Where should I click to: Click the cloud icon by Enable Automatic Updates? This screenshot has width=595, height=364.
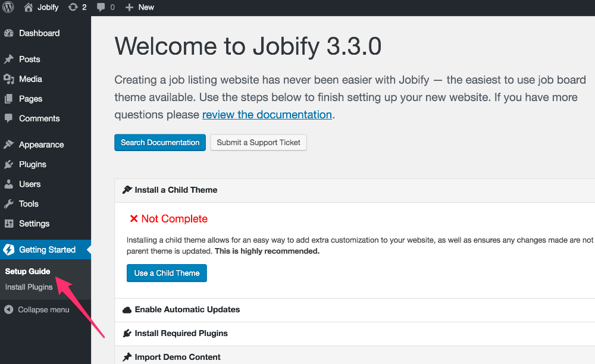click(127, 310)
